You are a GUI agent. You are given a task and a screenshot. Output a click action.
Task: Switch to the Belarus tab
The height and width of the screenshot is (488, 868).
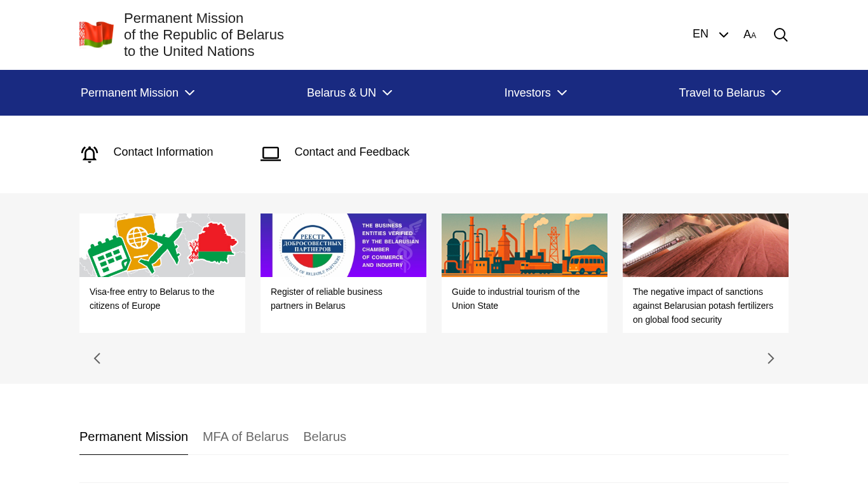(325, 437)
